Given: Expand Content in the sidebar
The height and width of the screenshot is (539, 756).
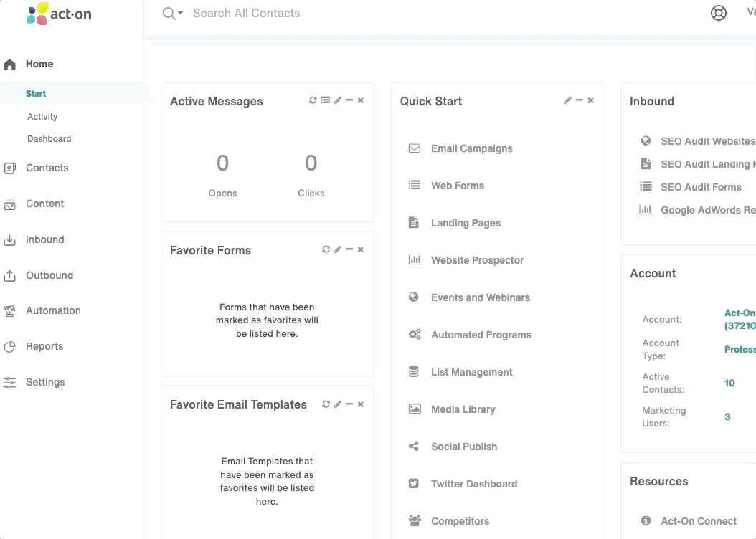Looking at the screenshot, I should coord(45,204).
